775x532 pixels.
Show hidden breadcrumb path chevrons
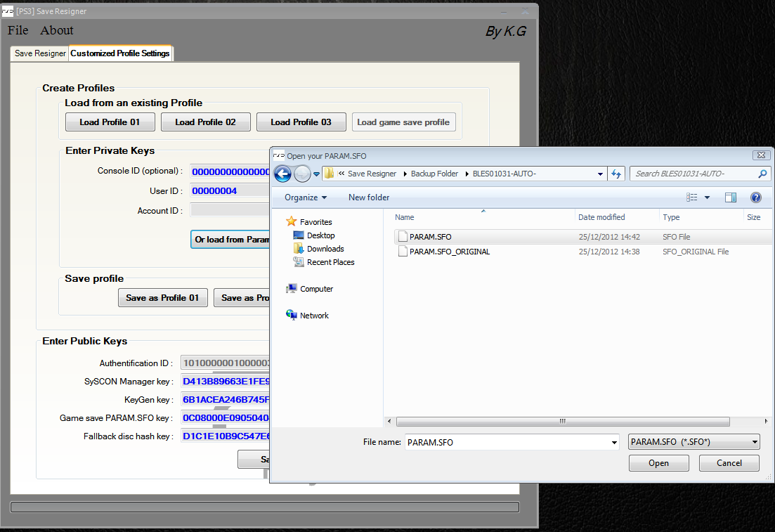point(341,174)
